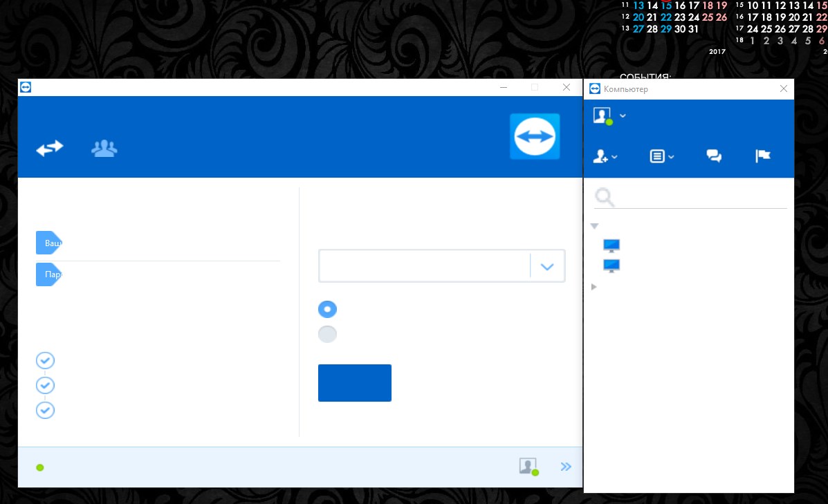The width and height of the screenshot is (828, 504).
Task: Click the 'Пар' password label tag
Action: [48, 274]
